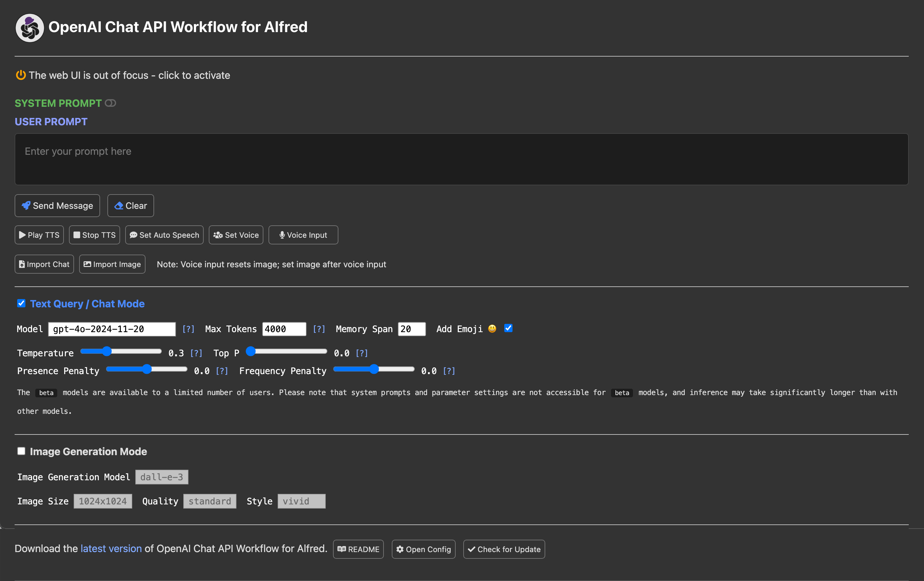924x581 pixels.
Task: Open the README button
Action: coord(358,550)
